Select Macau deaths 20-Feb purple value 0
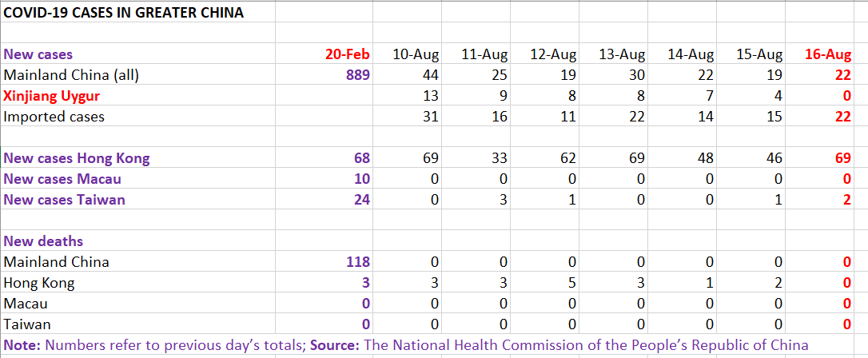The image size is (868, 358). tap(365, 304)
